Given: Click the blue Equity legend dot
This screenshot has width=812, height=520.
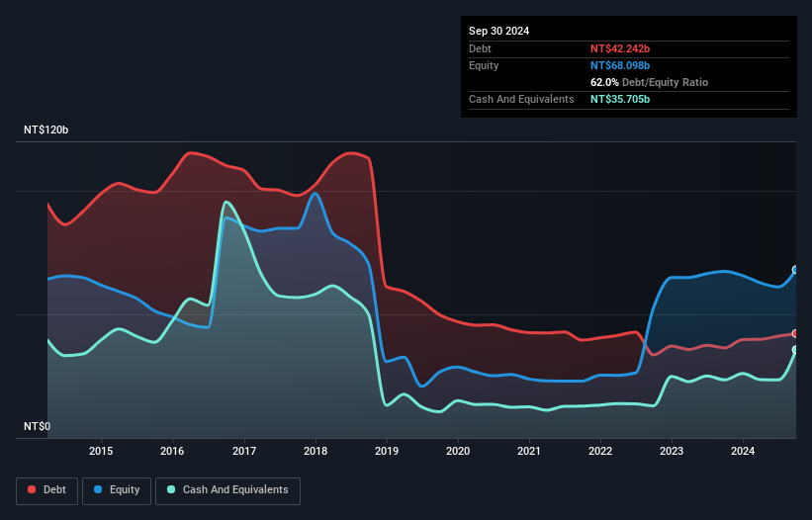Looking at the screenshot, I should coord(98,489).
